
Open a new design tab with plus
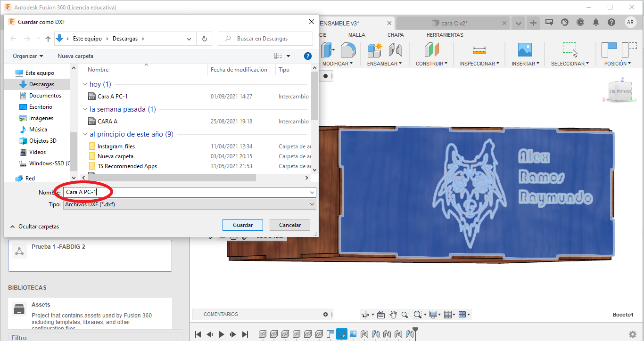[533, 23]
